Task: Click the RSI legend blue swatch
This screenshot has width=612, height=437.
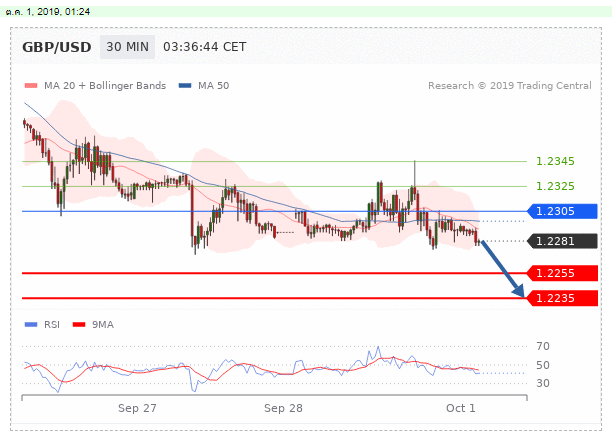Action: [31, 324]
